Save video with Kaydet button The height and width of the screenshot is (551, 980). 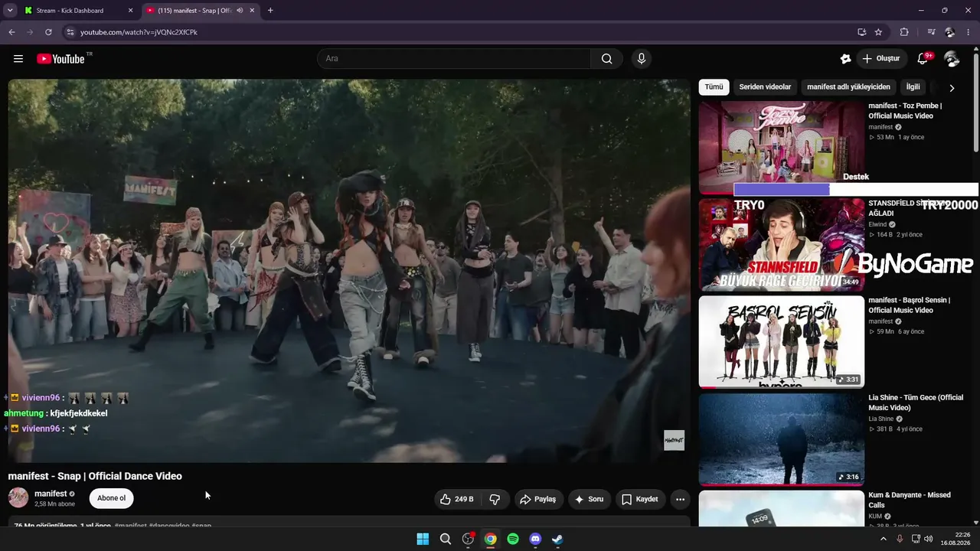tap(639, 499)
